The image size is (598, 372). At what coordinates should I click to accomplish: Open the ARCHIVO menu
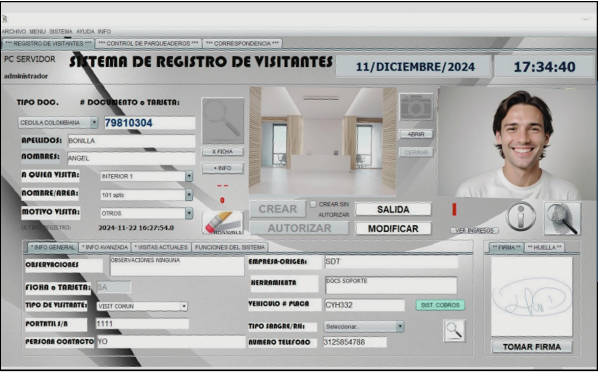(x=14, y=31)
